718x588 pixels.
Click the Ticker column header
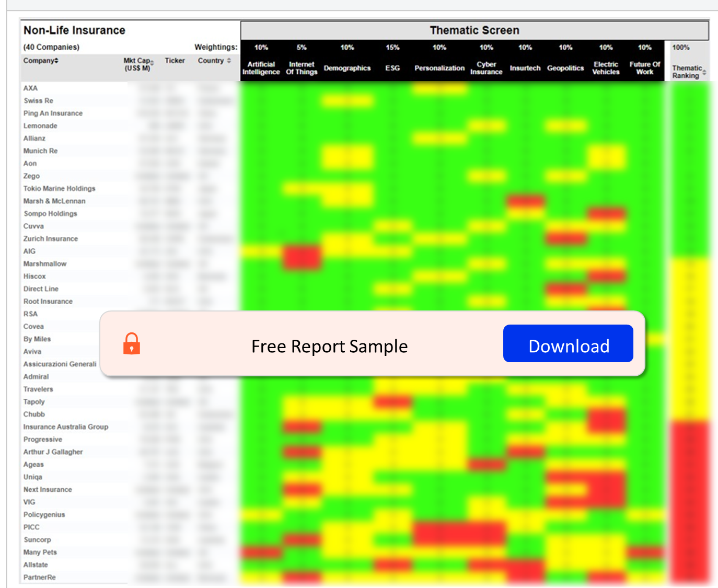175,61
